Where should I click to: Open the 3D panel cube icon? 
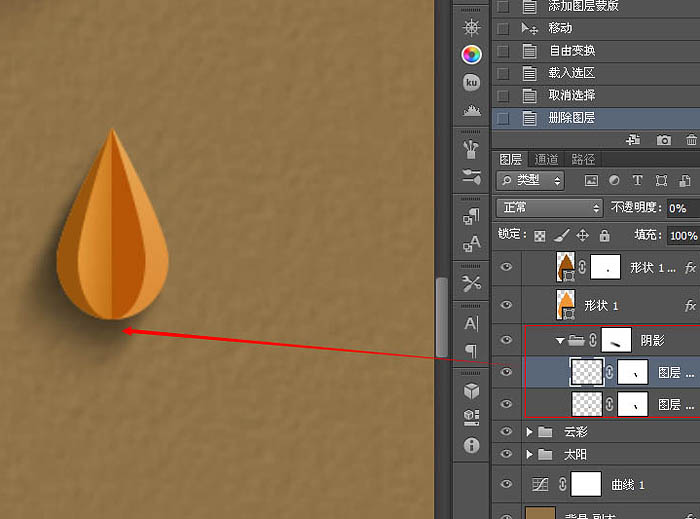[x=471, y=391]
